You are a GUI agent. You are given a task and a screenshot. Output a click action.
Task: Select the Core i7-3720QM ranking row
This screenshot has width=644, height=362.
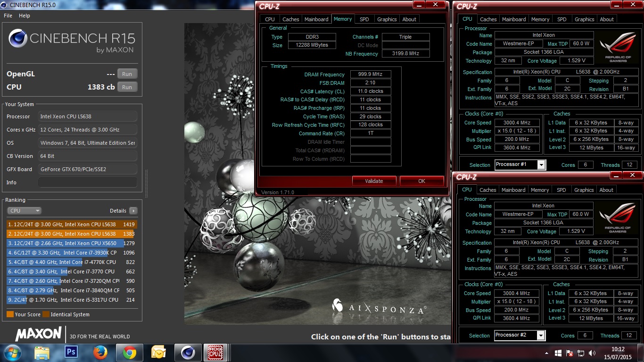tap(71, 281)
